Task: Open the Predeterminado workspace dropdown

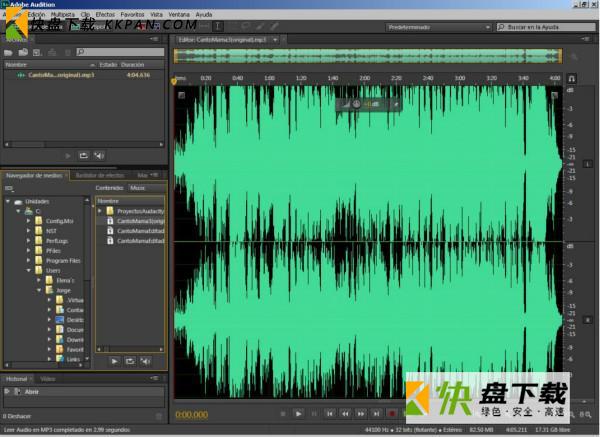Action: tap(439, 27)
